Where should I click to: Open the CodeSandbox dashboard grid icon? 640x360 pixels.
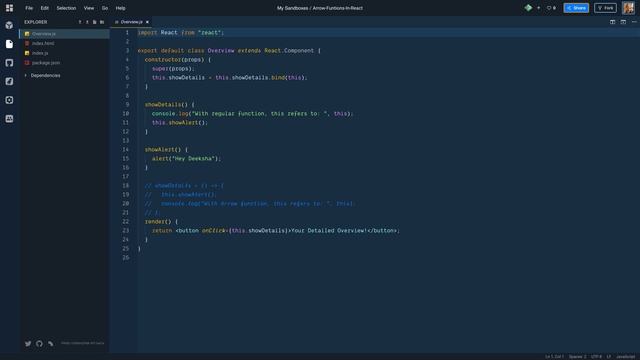click(x=9, y=8)
